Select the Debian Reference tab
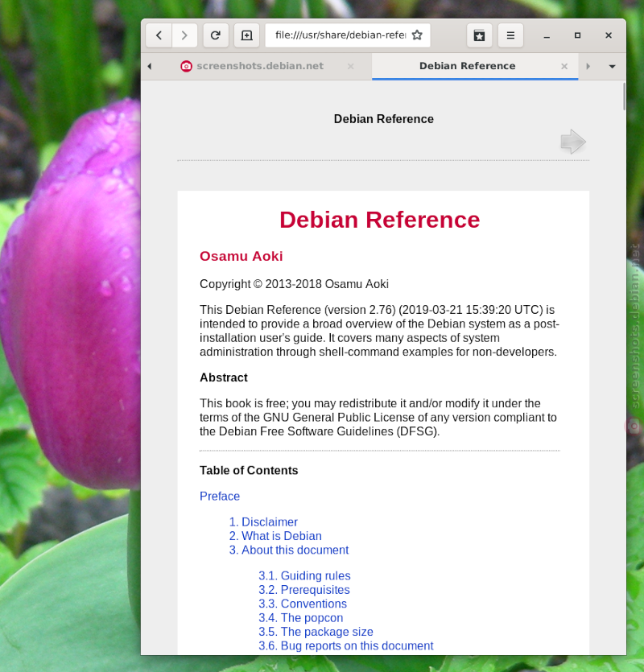The image size is (644, 672). click(x=475, y=66)
